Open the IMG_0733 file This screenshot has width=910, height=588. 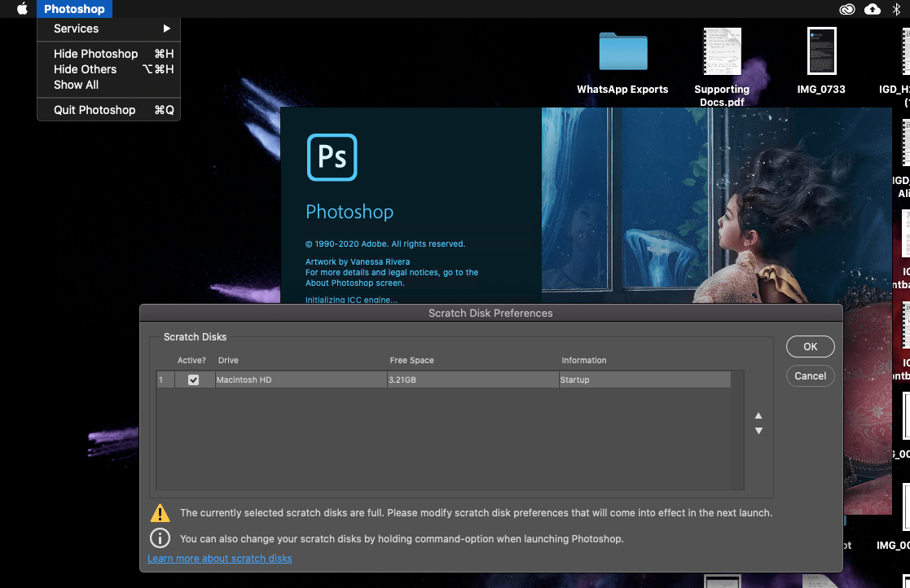[x=821, y=50]
